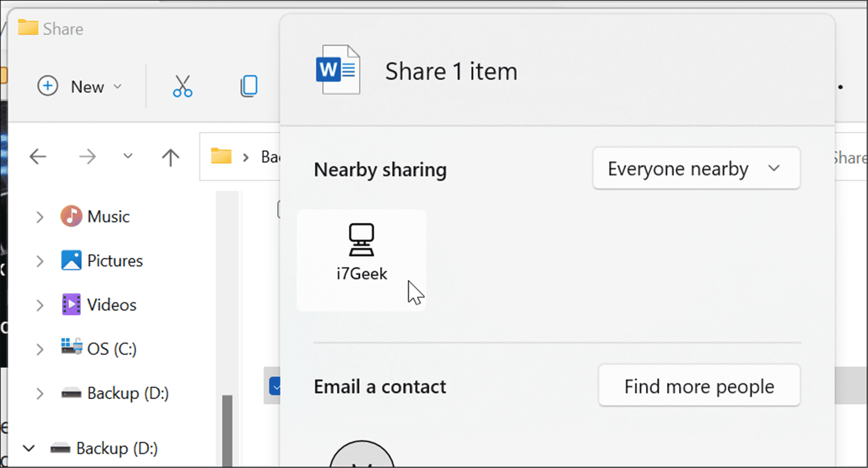868x468 pixels.
Task: Click the forward navigation arrow
Action: (87, 157)
